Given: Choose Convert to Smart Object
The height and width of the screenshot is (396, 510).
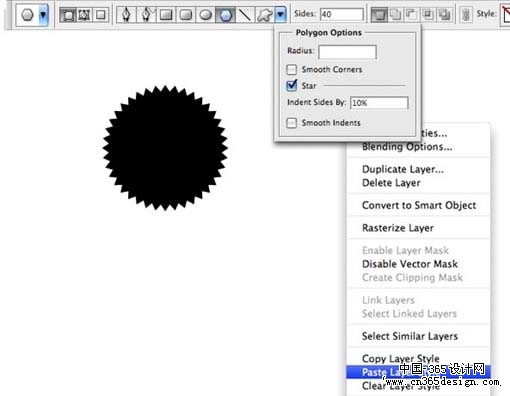Looking at the screenshot, I should 419,205.
